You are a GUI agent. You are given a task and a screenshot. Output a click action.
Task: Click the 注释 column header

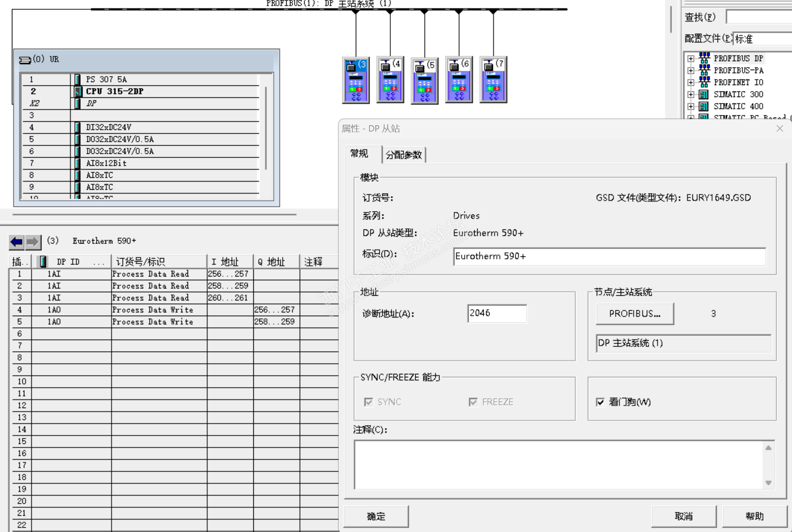point(319,262)
